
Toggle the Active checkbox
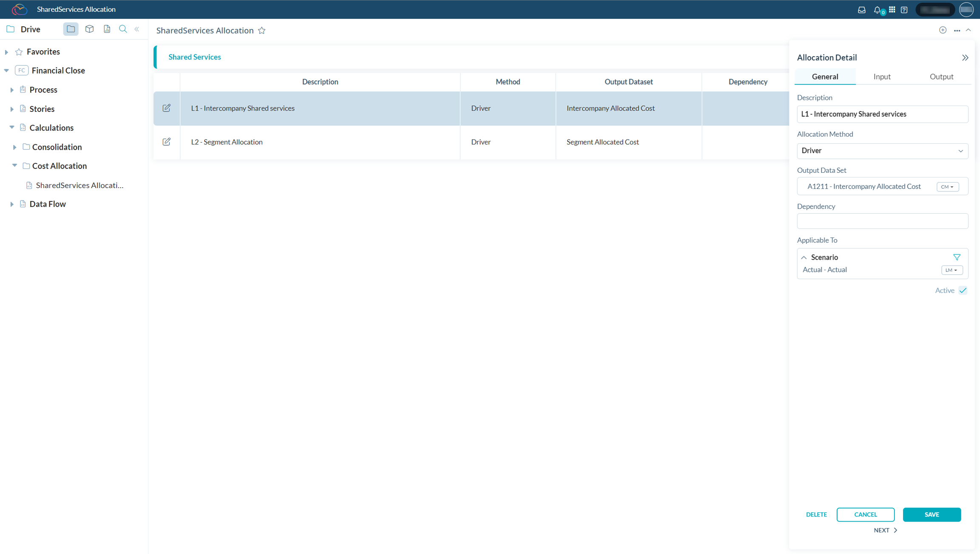coord(963,291)
